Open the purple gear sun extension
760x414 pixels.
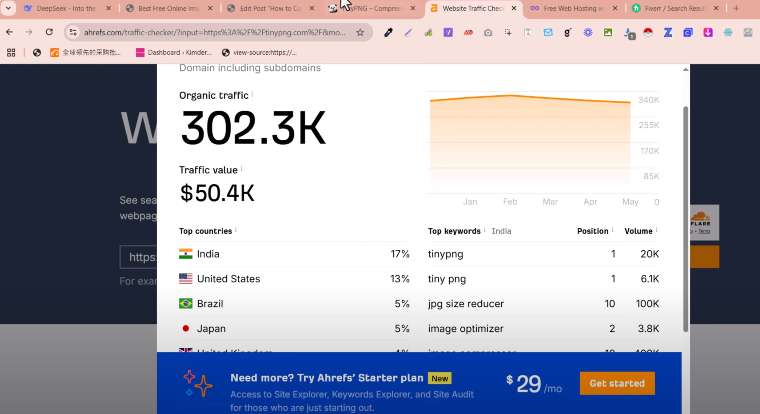588,32
